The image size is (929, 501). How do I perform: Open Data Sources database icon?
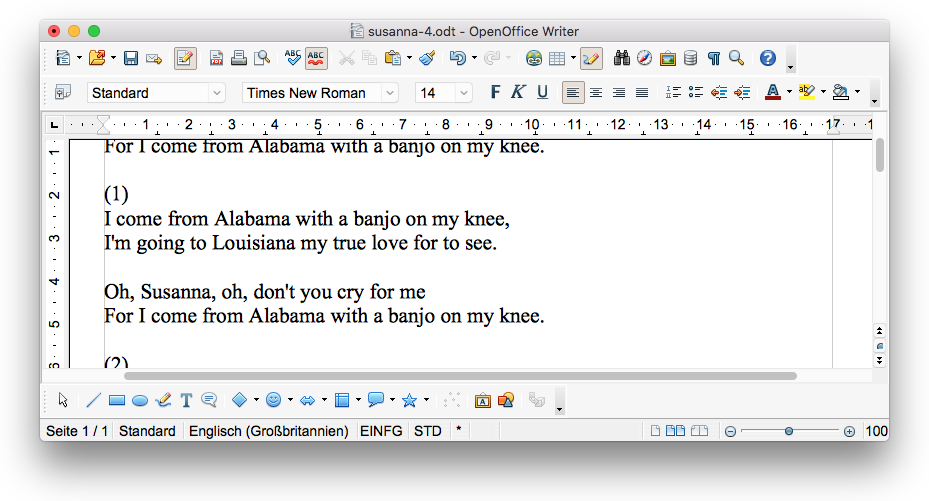coord(690,58)
